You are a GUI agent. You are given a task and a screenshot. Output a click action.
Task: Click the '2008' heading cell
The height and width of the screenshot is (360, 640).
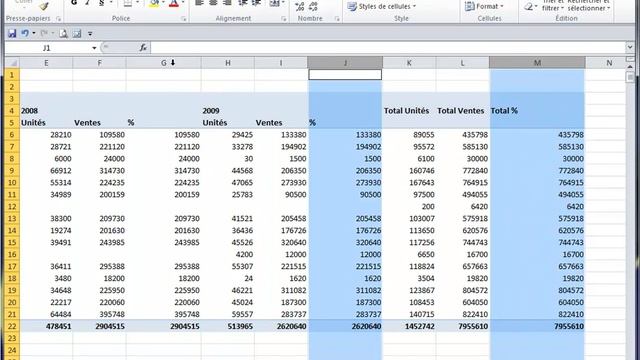click(46, 111)
